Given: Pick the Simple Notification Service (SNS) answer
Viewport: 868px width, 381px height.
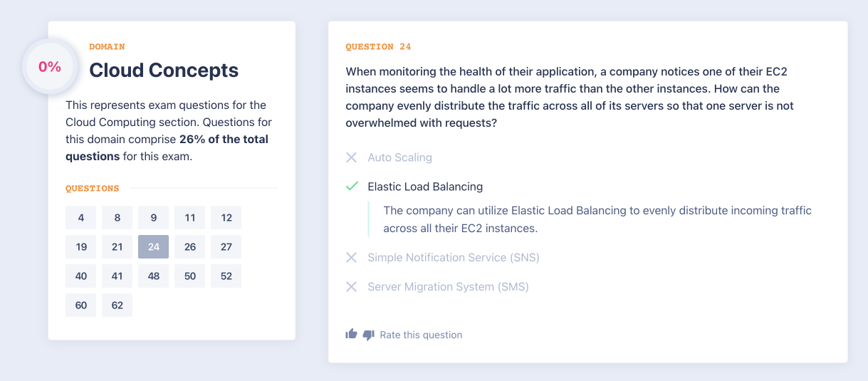Looking at the screenshot, I should 453,258.
